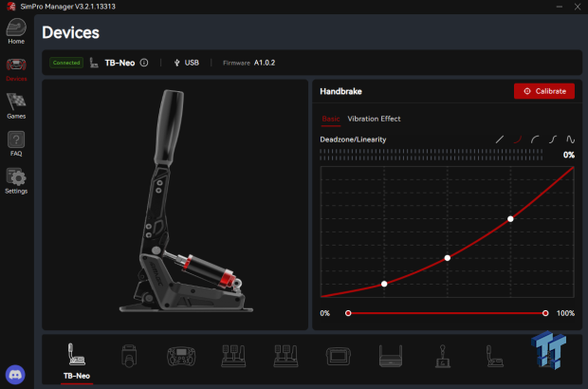The height and width of the screenshot is (389, 588).
Task: Click the upper curve control point
Action: [510, 219]
